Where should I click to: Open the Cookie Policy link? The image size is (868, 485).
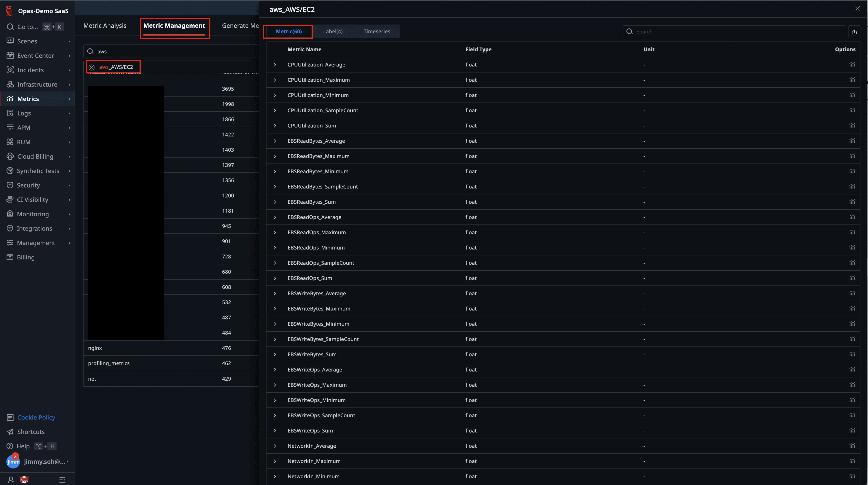click(x=36, y=417)
